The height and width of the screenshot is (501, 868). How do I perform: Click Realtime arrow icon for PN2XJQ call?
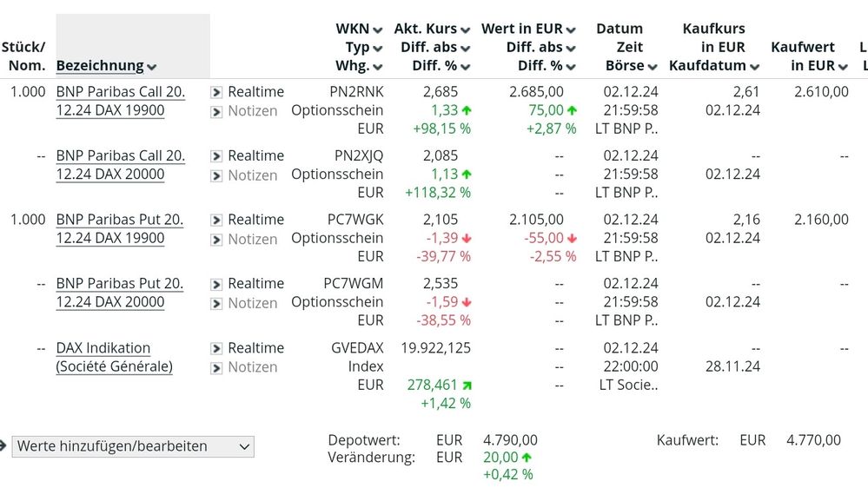[216, 156]
